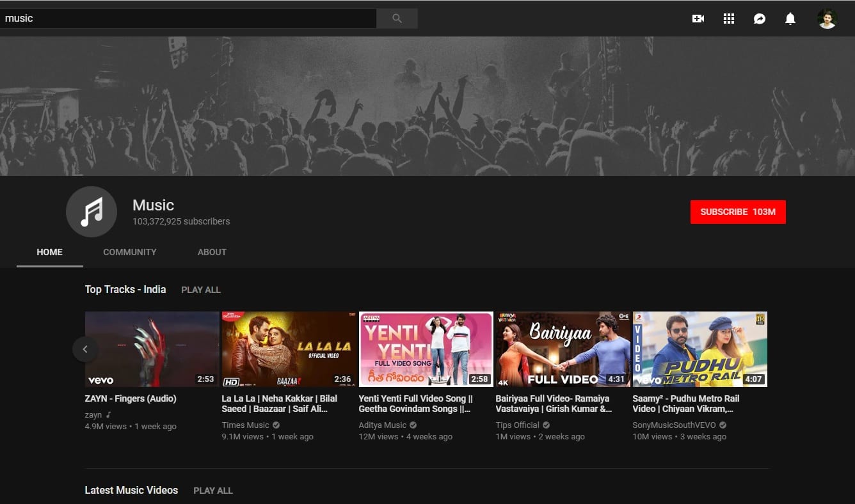Open the notifications bell
Viewport: 855px width, 504px height.
pyautogui.click(x=790, y=19)
